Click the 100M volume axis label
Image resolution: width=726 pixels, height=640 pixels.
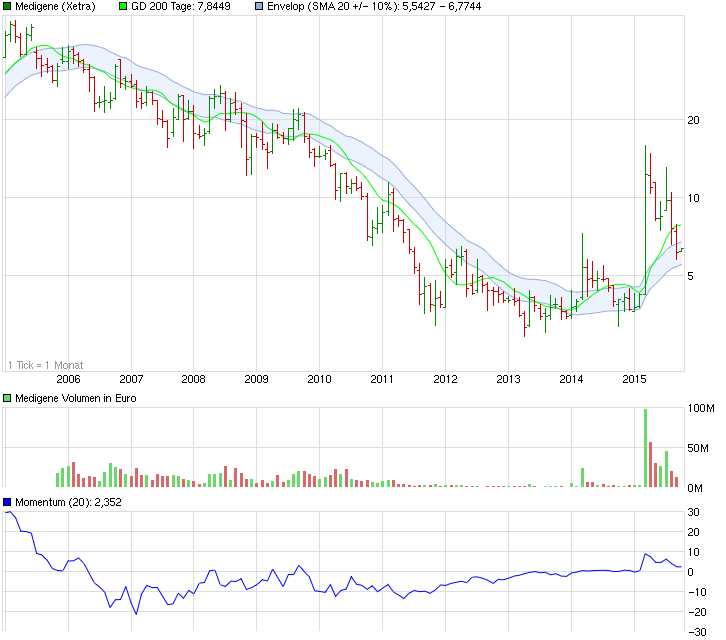pos(701,408)
